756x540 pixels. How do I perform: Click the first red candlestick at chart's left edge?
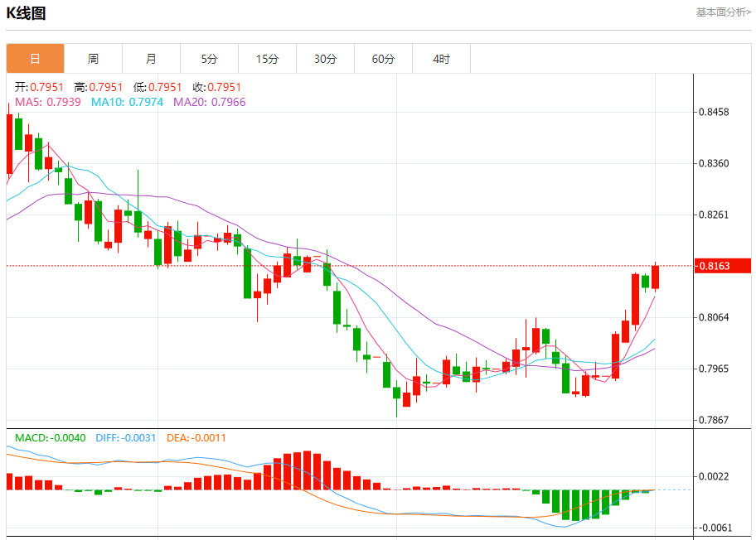point(9,143)
